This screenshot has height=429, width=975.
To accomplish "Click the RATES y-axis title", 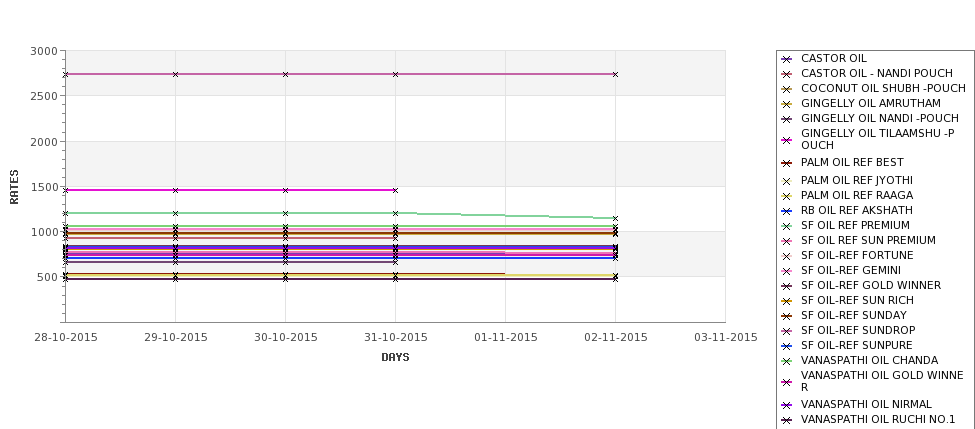I will tap(14, 187).
